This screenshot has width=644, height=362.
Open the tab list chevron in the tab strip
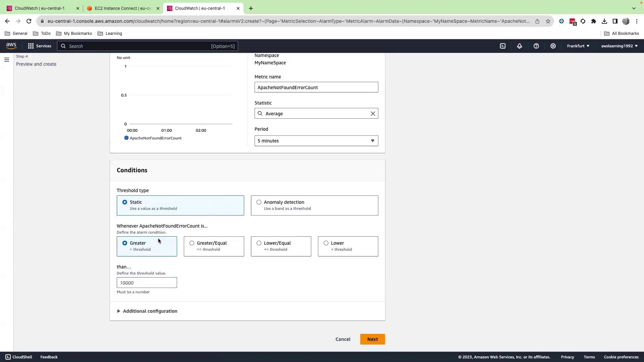coord(634,8)
